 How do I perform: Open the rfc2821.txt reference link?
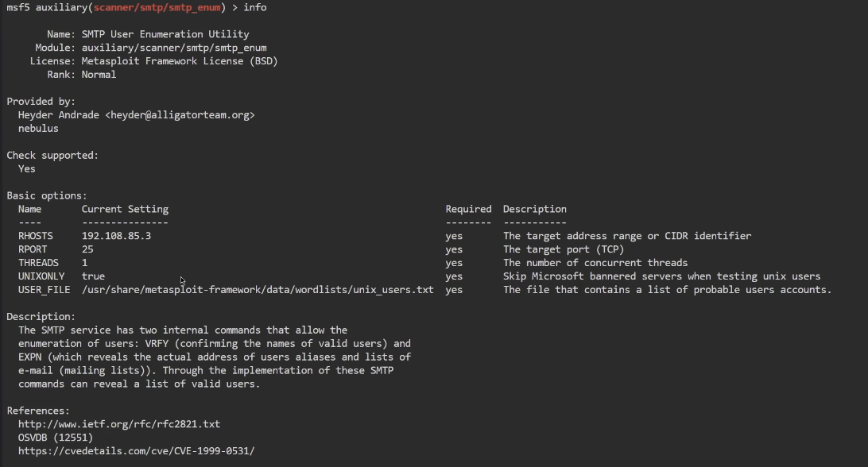pyautogui.click(x=119, y=424)
